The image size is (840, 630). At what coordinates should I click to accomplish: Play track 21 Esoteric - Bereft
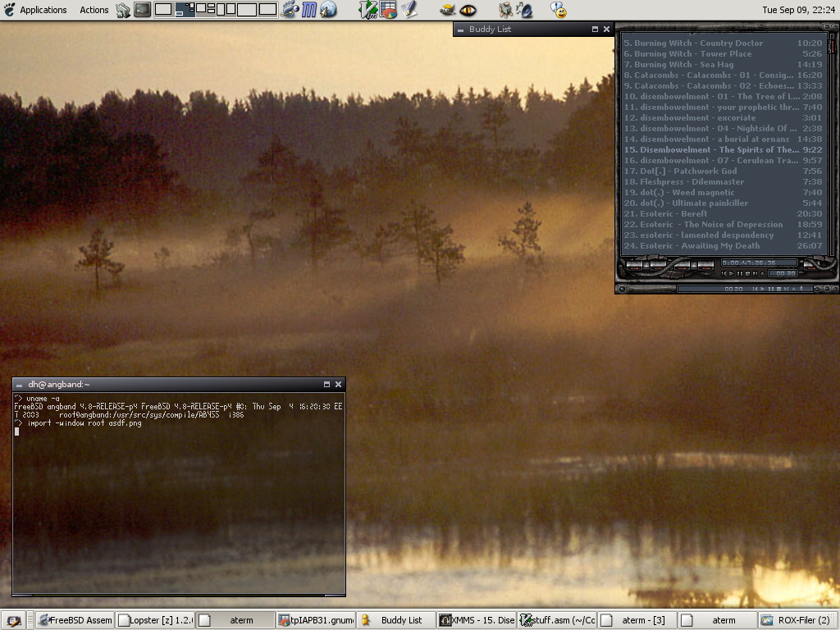pyautogui.click(x=673, y=213)
